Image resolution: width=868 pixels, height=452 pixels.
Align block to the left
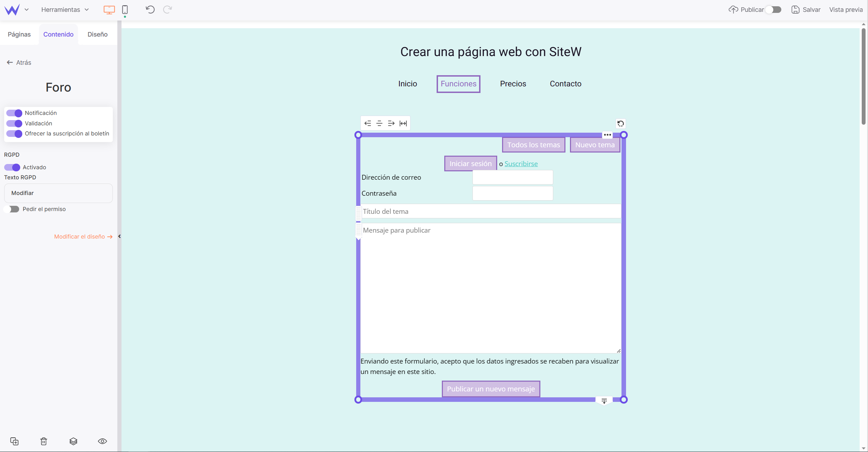[368, 123]
